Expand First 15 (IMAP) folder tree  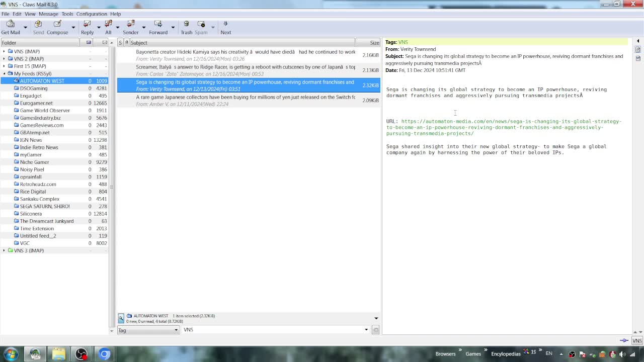(4, 66)
